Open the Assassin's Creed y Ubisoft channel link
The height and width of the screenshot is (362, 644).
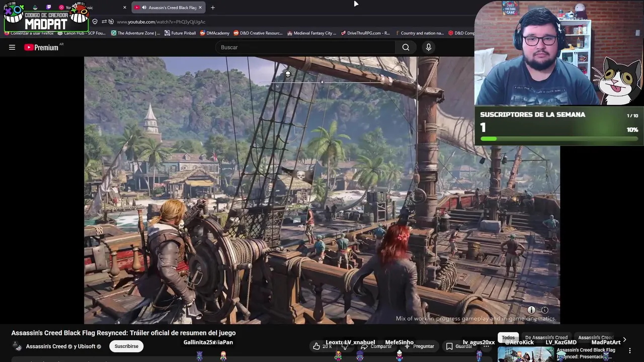click(x=63, y=346)
